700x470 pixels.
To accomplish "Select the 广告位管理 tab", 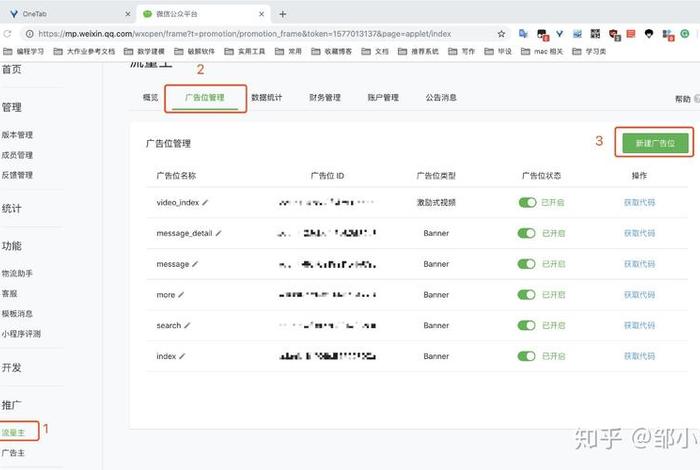I will pyautogui.click(x=205, y=98).
